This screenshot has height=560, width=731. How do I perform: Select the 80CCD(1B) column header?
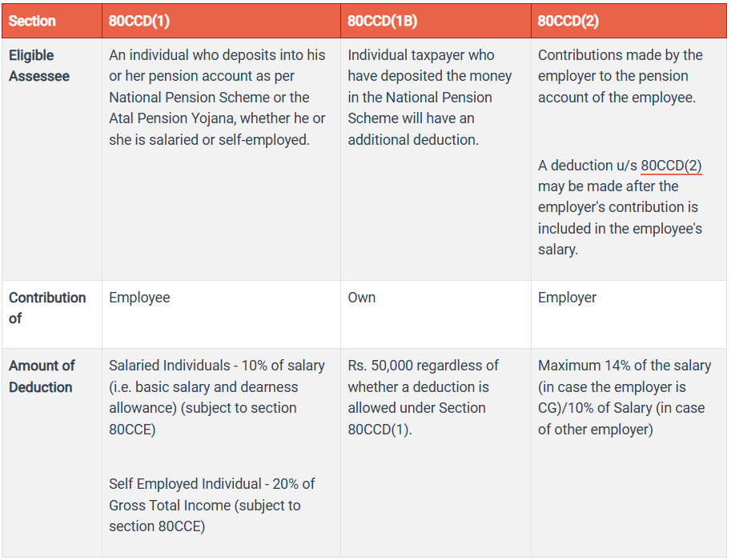382,21
